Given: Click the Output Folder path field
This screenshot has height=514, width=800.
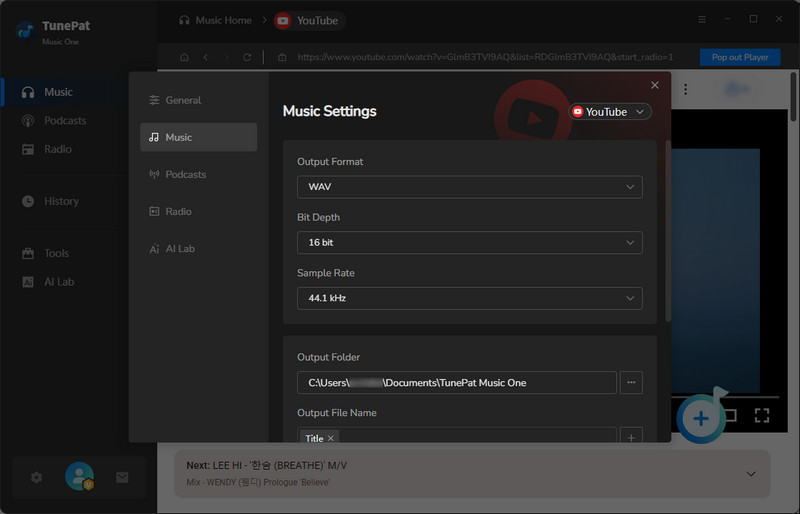Looking at the screenshot, I should pos(456,382).
